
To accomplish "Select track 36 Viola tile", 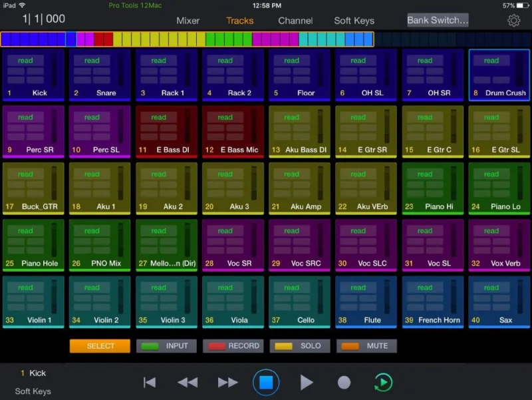I will point(233,302).
